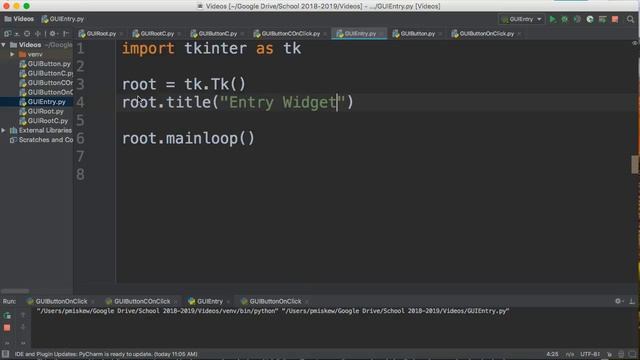Click GUIEntry.py breadcrumb in navigation bar
The image size is (640, 360).
(x=63, y=19)
